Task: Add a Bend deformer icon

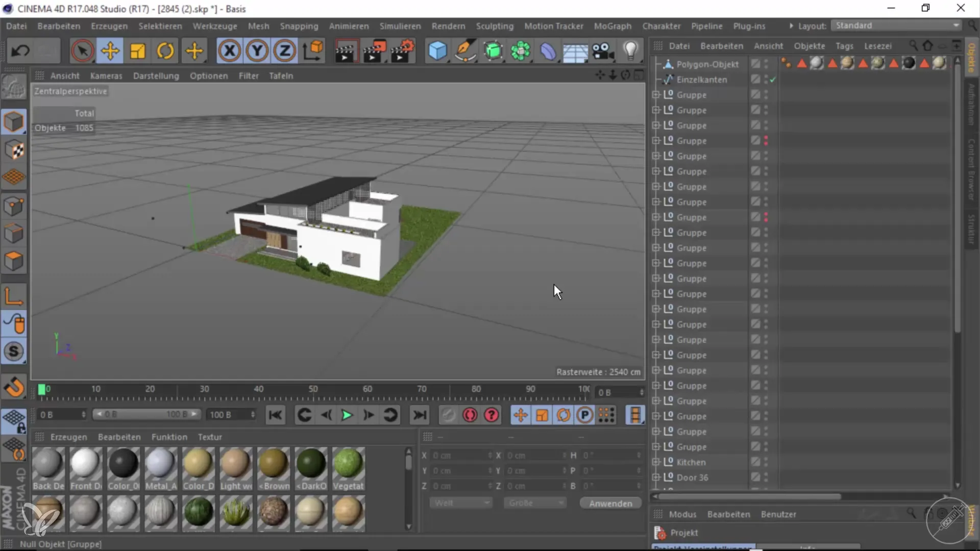Action: click(548, 51)
